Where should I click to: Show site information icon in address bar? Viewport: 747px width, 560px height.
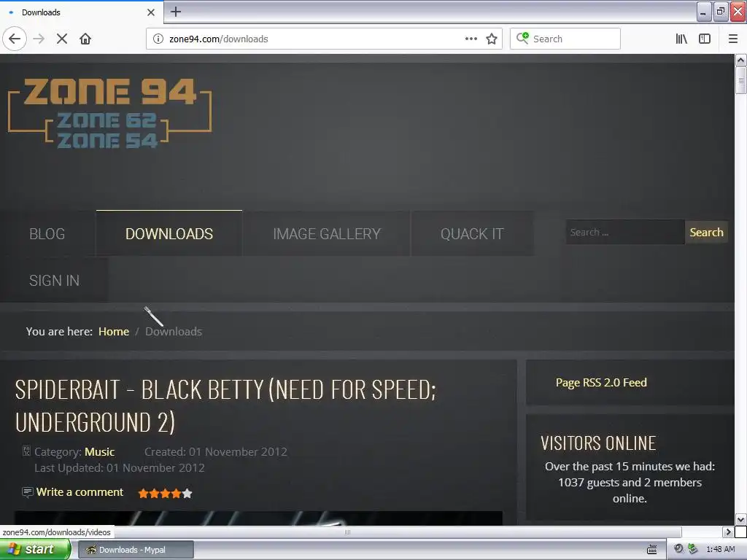click(x=158, y=39)
